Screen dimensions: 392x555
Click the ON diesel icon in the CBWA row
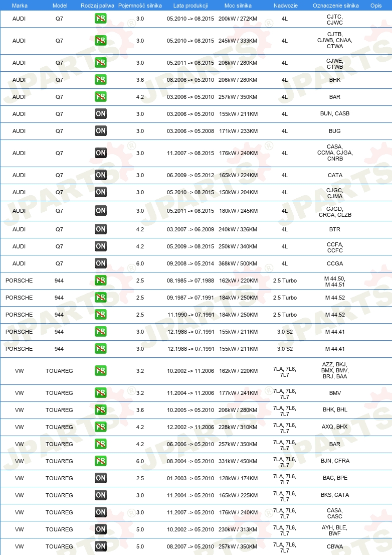101,546
